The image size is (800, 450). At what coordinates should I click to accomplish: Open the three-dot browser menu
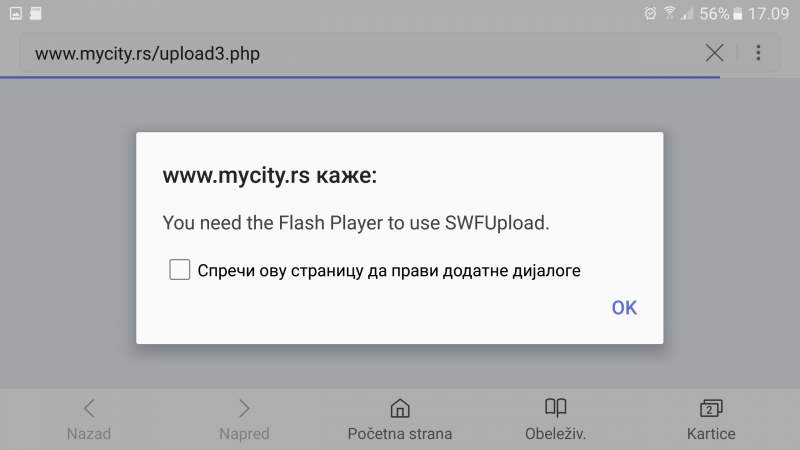tap(759, 53)
